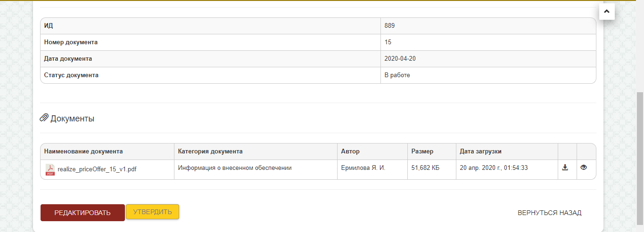Select the Автор column header
Viewport: 644px width, 232px height.
coord(350,152)
